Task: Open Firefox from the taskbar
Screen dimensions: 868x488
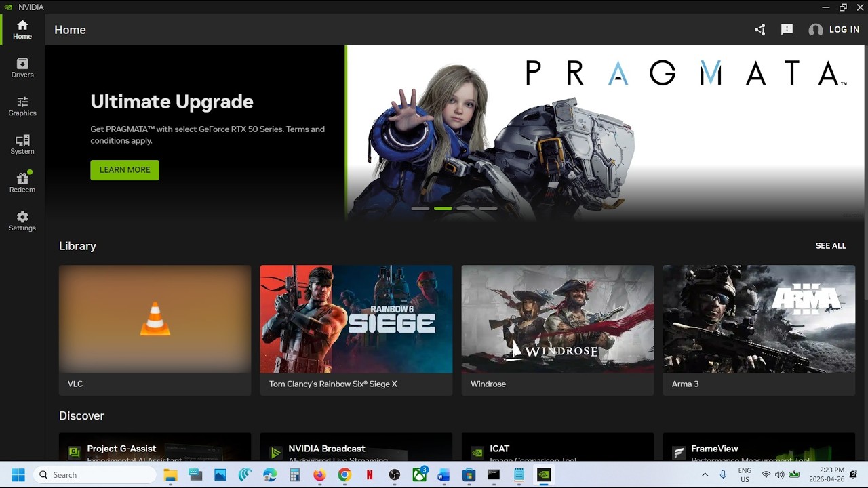Action: pyautogui.click(x=319, y=475)
